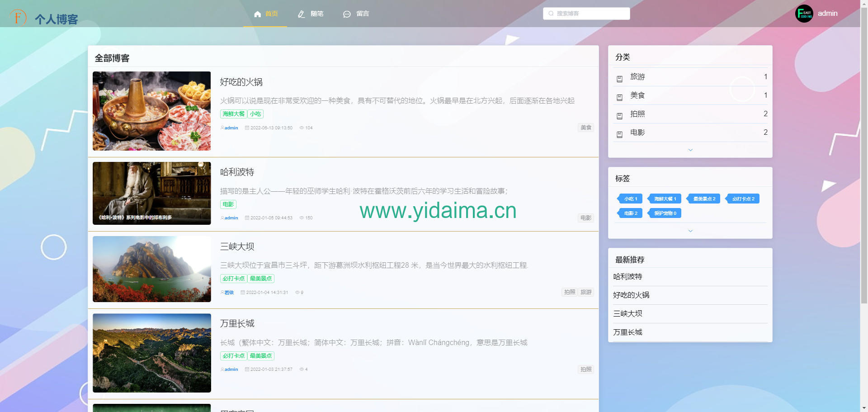The width and height of the screenshot is (868, 412).
Task: Open the 首页 home tab
Action: pos(265,14)
